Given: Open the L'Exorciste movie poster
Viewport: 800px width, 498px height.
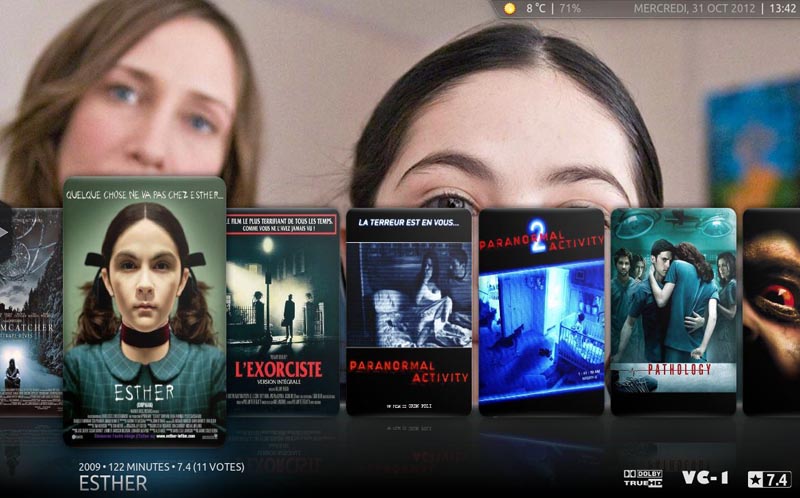Looking at the screenshot, I should (283, 311).
